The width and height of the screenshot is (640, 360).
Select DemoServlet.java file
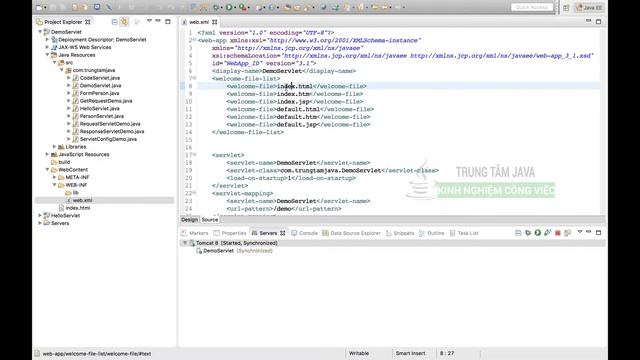coord(100,86)
